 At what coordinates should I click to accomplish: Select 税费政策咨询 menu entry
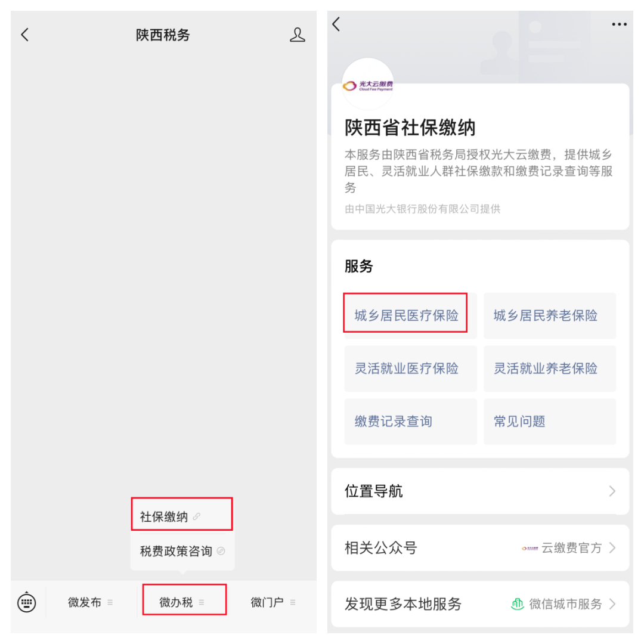tap(182, 551)
